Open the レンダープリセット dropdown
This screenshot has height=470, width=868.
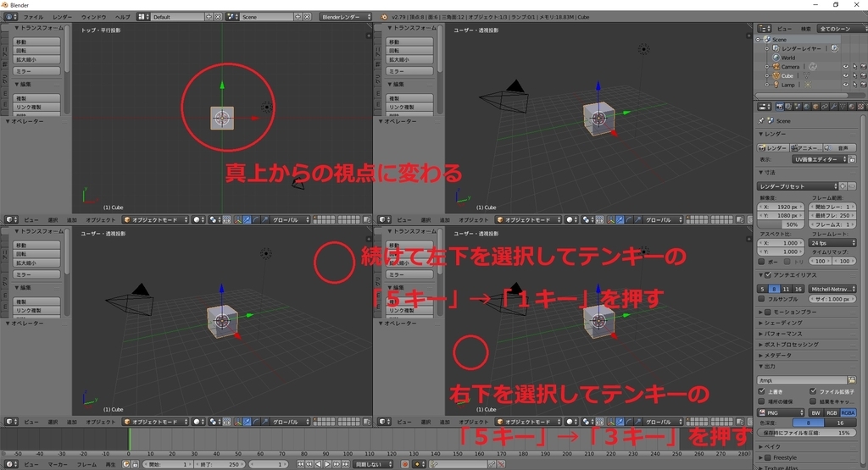(797, 186)
